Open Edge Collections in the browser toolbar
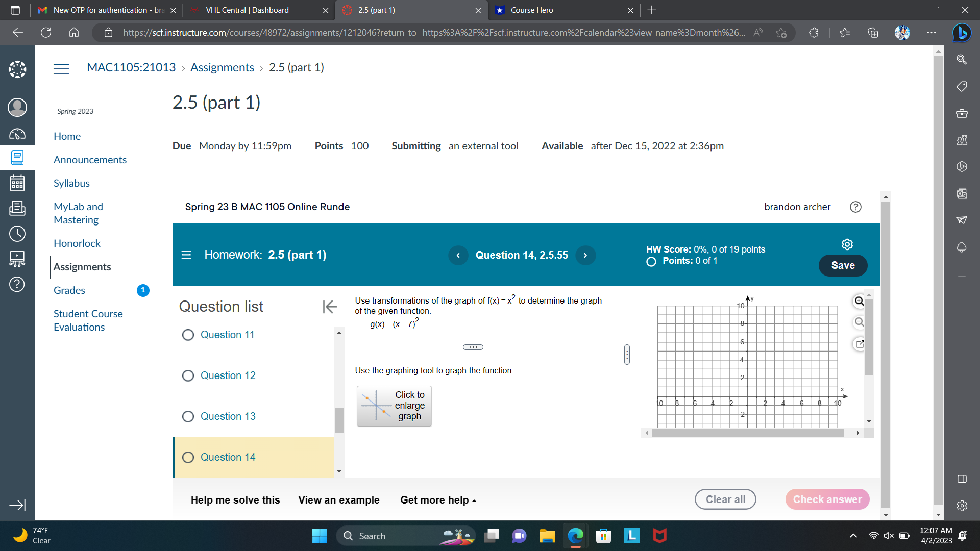The image size is (980, 551). pyautogui.click(x=873, y=32)
